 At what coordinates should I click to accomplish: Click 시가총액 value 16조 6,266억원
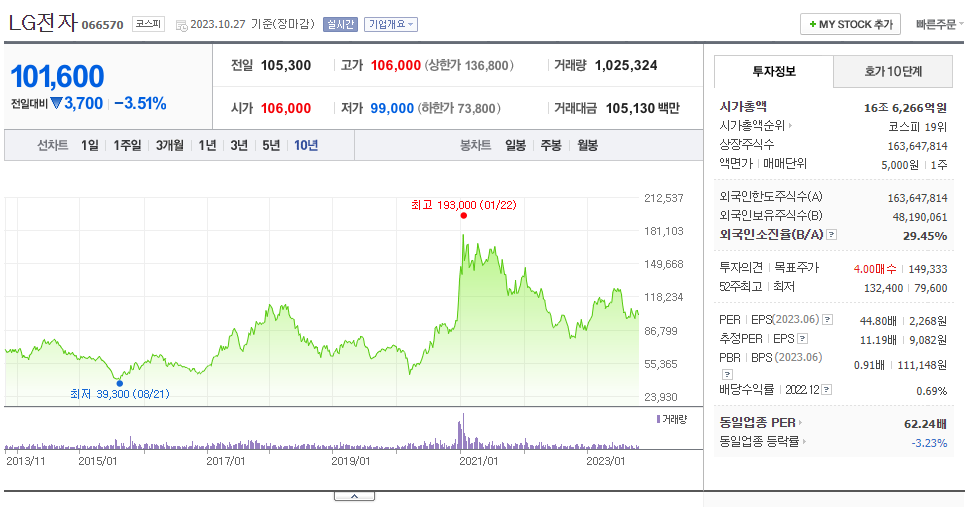(x=905, y=108)
